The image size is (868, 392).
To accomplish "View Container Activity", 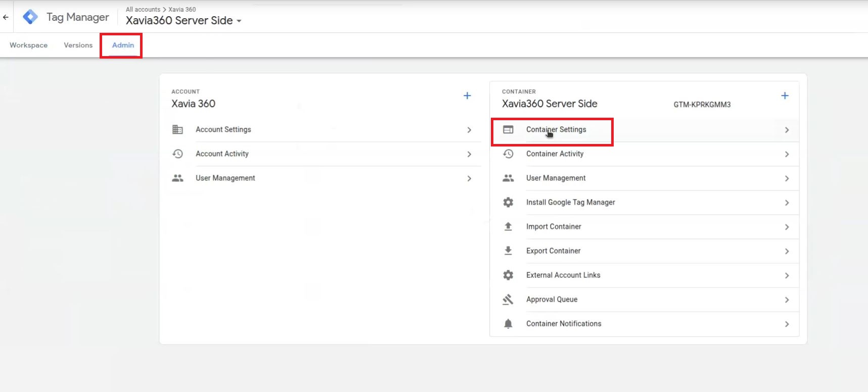I will pos(555,154).
